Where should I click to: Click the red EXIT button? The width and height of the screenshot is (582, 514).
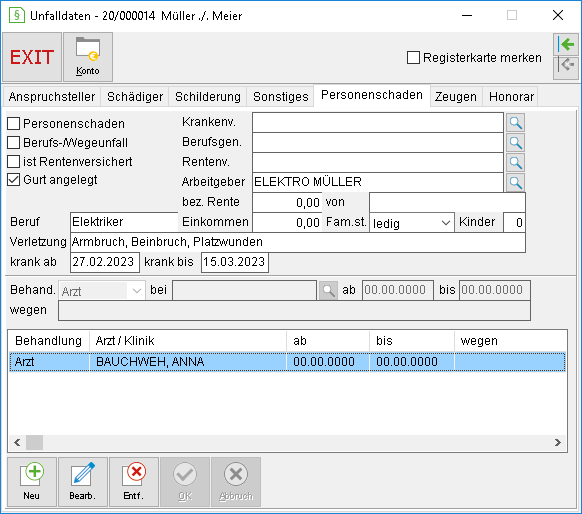[32, 57]
